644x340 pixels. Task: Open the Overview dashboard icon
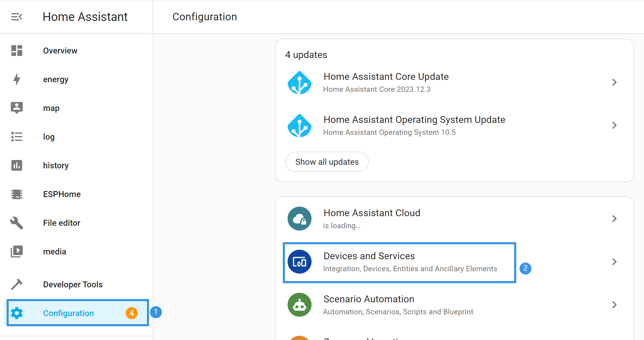(x=17, y=51)
